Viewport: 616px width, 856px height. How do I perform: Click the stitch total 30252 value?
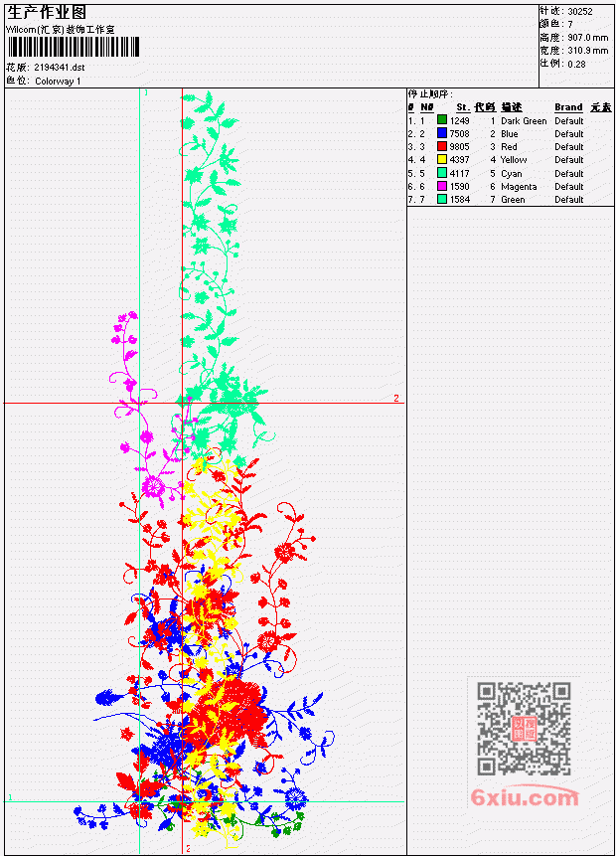(580, 12)
